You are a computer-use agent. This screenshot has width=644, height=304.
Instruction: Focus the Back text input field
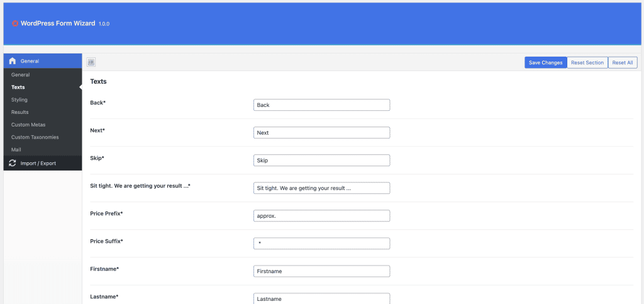coord(321,104)
